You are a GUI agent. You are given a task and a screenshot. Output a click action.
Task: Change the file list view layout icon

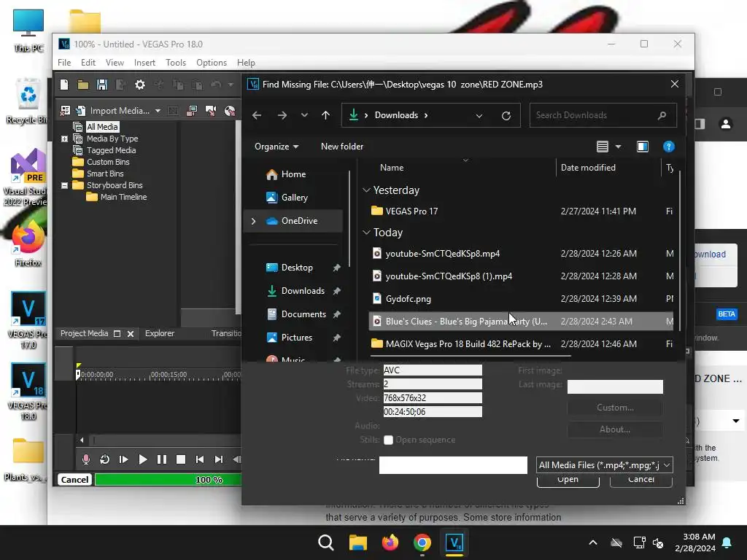pyautogui.click(x=603, y=147)
